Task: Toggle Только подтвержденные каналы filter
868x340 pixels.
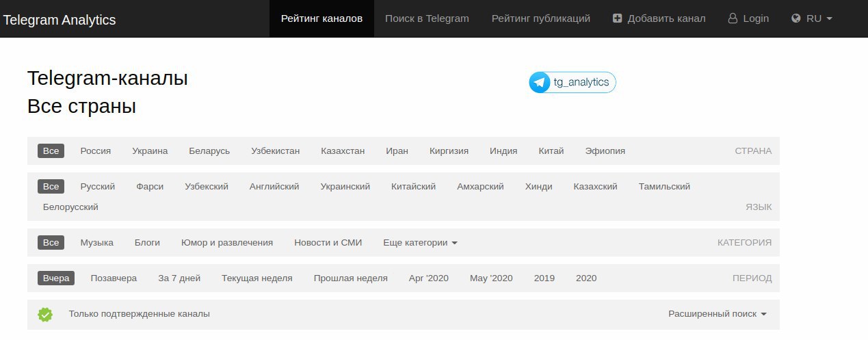Action: pyautogui.click(x=139, y=313)
